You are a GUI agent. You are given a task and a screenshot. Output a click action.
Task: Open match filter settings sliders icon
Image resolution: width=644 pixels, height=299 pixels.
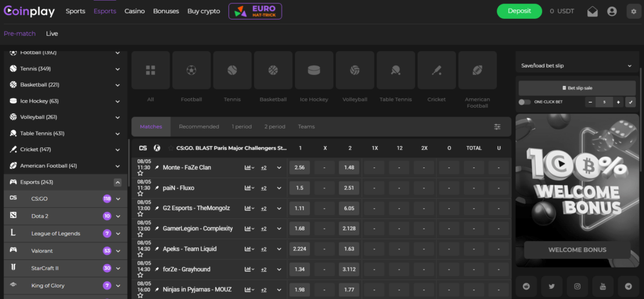coord(497,127)
